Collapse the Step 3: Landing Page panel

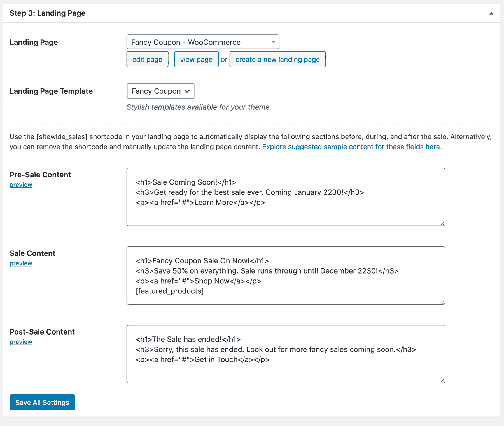pyautogui.click(x=491, y=13)
